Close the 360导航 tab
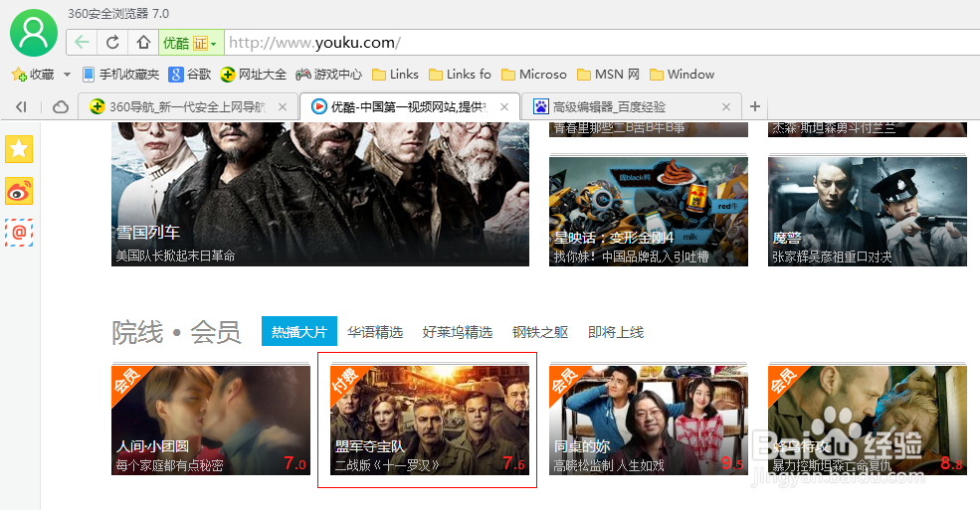 [x=283, y=106]
